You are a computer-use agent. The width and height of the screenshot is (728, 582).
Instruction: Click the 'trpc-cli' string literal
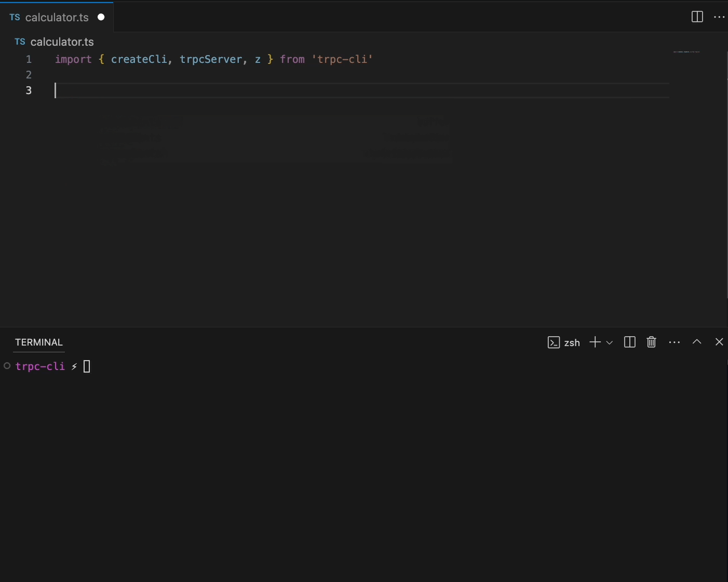[x=342, y=59]
